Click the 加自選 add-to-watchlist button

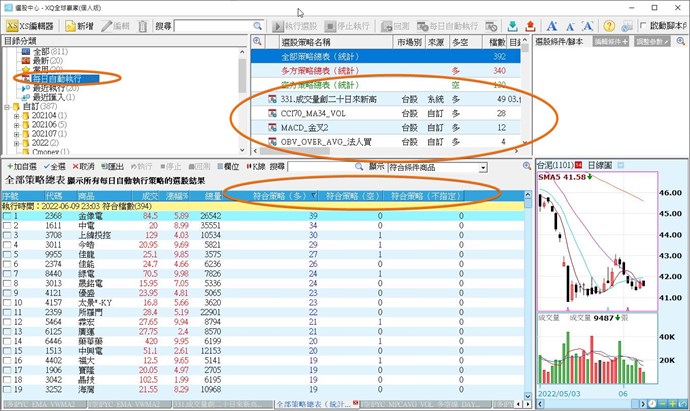[22, 166]
